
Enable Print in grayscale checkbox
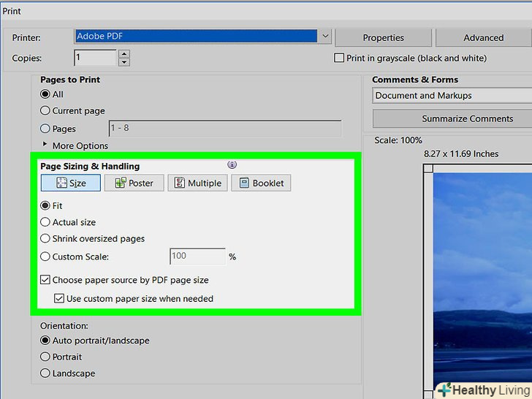[x=339, y=58]
